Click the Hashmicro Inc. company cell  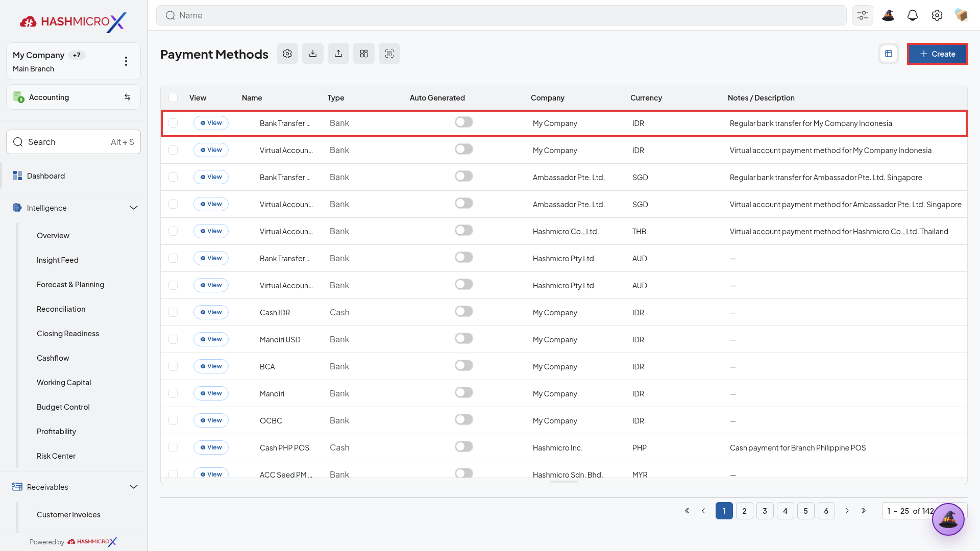(557, 448)
